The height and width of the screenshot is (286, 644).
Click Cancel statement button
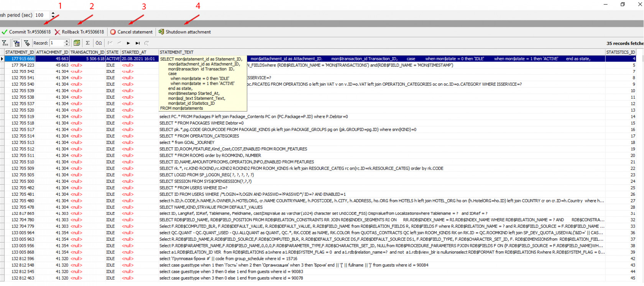(131, 32)
